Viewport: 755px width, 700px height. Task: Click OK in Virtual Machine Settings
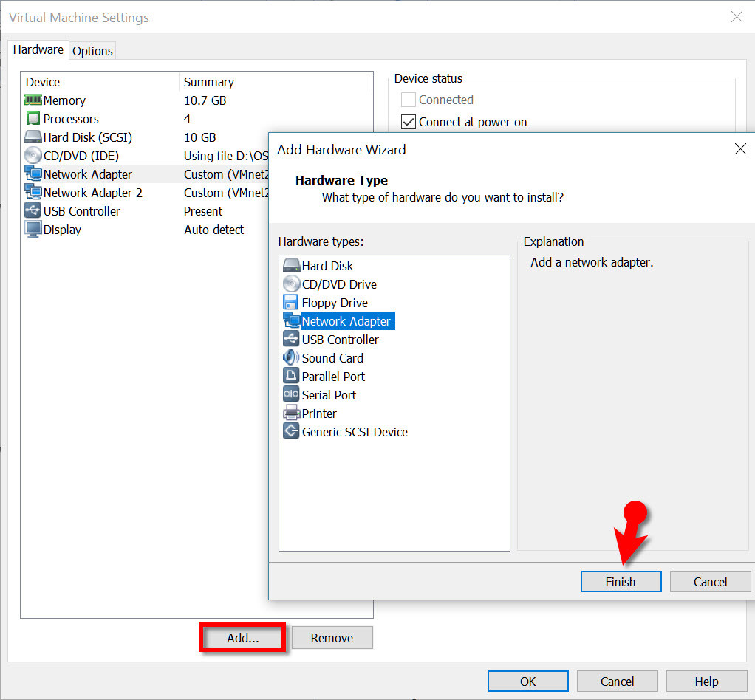pyautogui.click(x=527, y=682)
